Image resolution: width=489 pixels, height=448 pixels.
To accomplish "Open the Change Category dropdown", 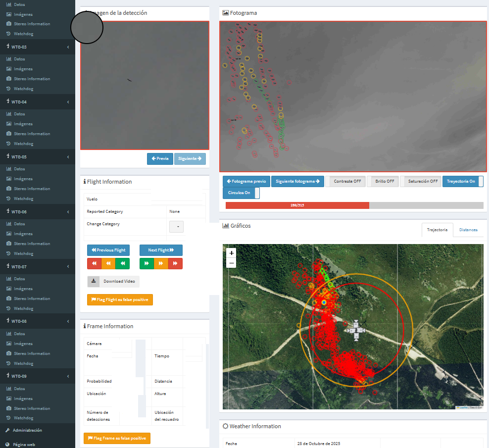I will pyautogui.click(x=177, y=227).
